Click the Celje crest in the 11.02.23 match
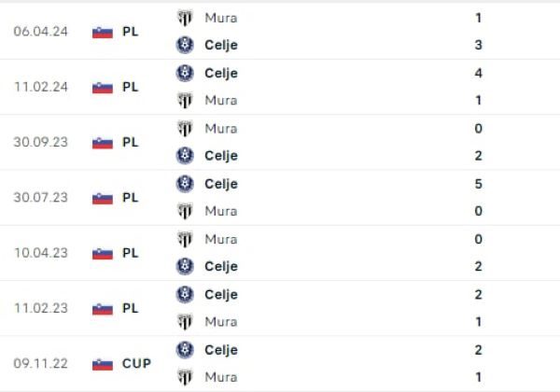The image size is (560, 392). (185, 294)
